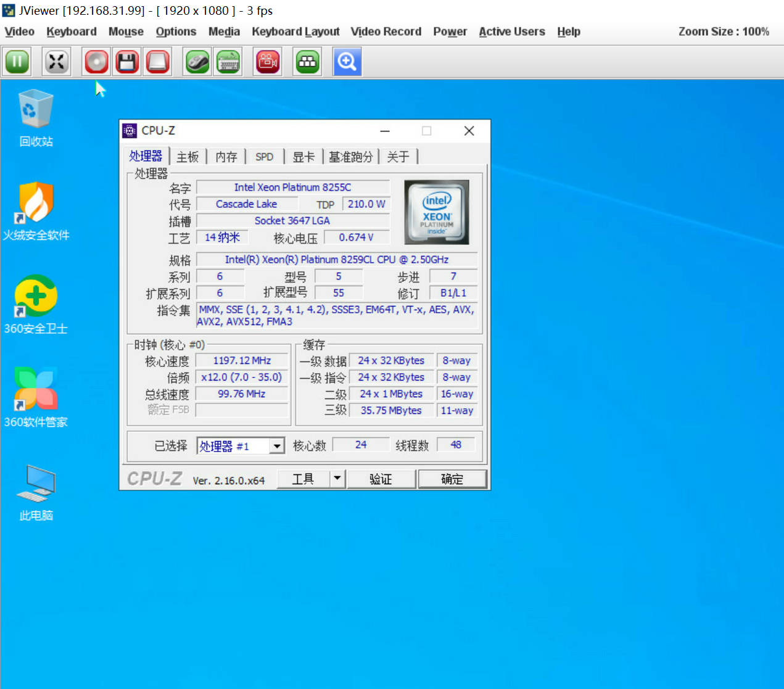Minimize the CPU-Z window
784x689 pixels.
pos(385,131)
